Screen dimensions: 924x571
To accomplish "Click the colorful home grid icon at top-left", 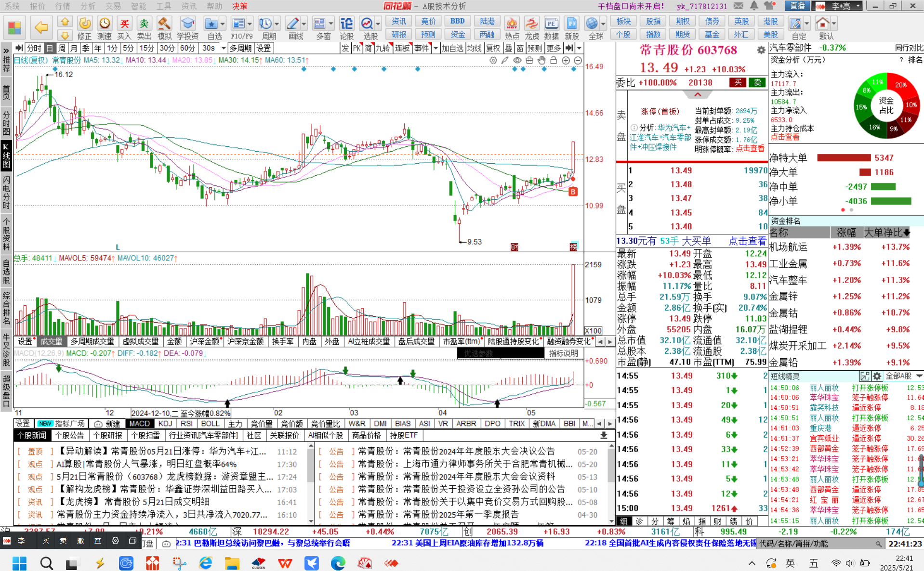I will point(14,27).
